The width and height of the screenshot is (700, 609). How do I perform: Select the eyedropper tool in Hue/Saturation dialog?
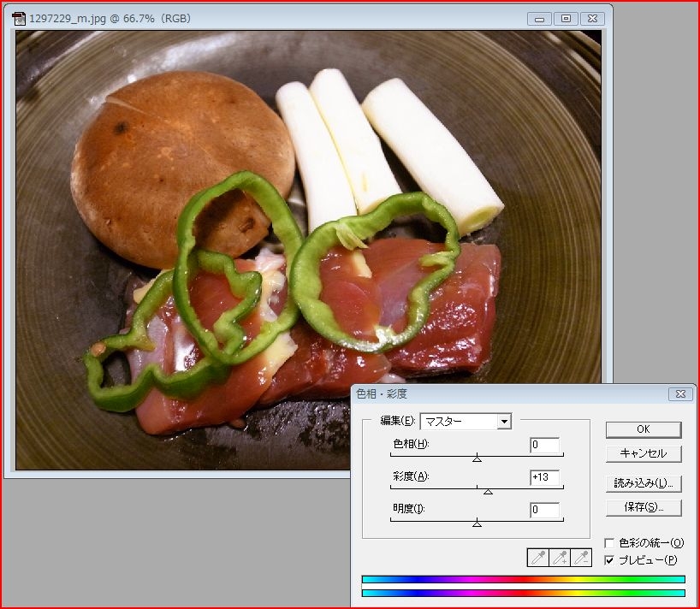coord(538,558)
